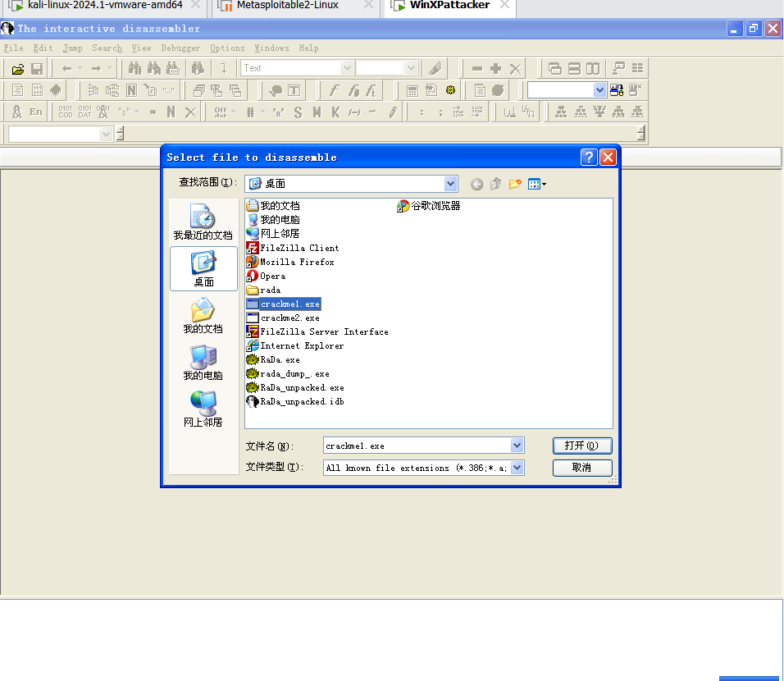The height and width of the screenshot is (681, 784).
Task: Click the save floppy disk toolbar icon
Action: tap(37, 69)
